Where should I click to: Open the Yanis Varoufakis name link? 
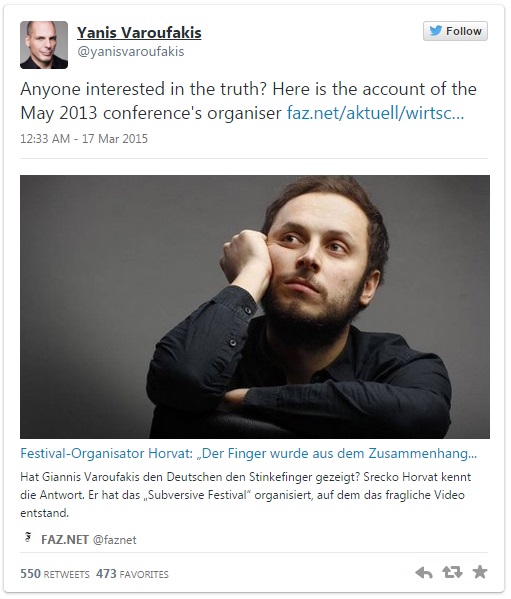[x=139, y=33]
